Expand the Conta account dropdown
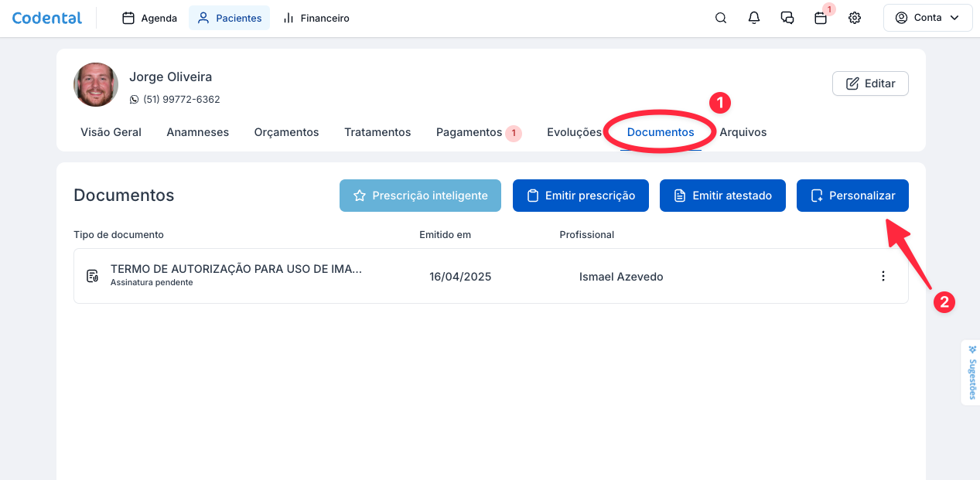The height and width of the screenshot is (480, 980). coord(927,18)
